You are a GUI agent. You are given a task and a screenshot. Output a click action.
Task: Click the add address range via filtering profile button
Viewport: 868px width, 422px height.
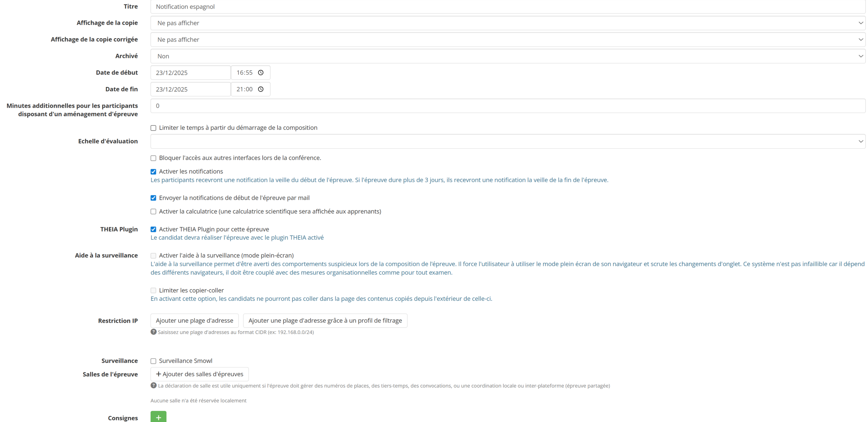pos(325,320)
